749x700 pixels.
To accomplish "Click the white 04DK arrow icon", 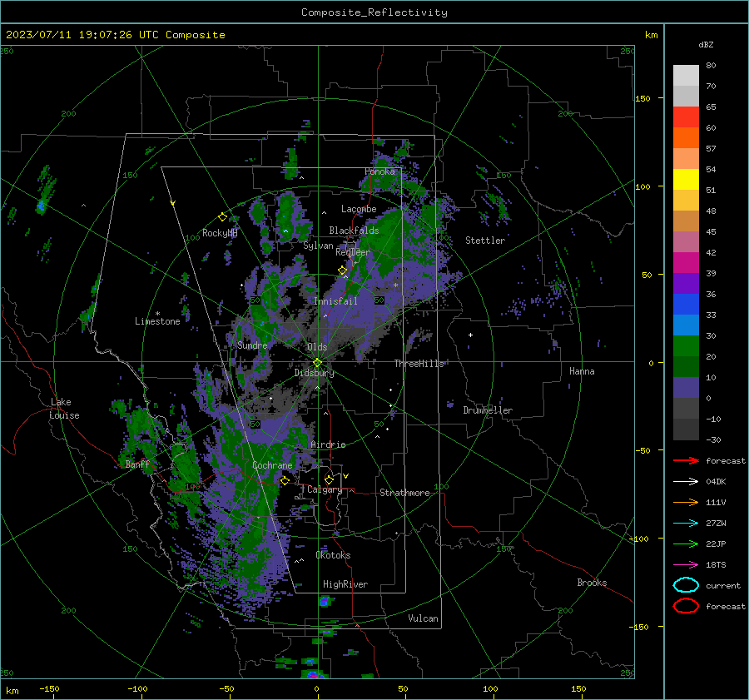I will [x=686, y=481].
